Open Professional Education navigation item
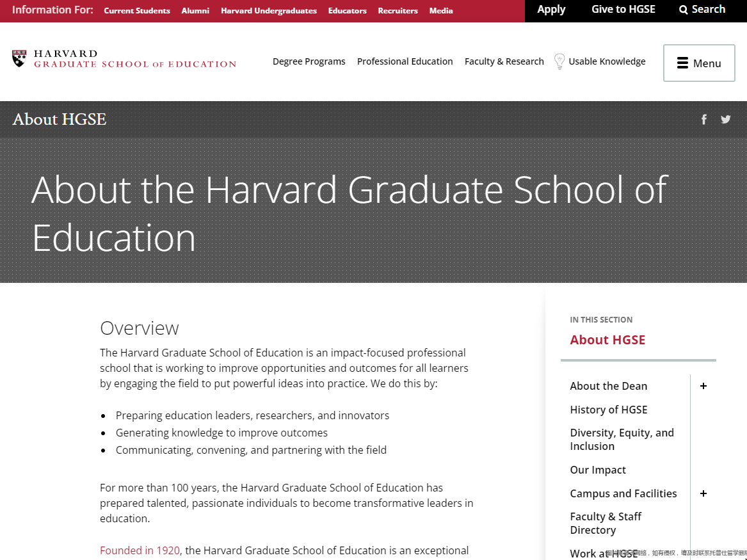This screenshot has height=560, width=747. point(405,61)
